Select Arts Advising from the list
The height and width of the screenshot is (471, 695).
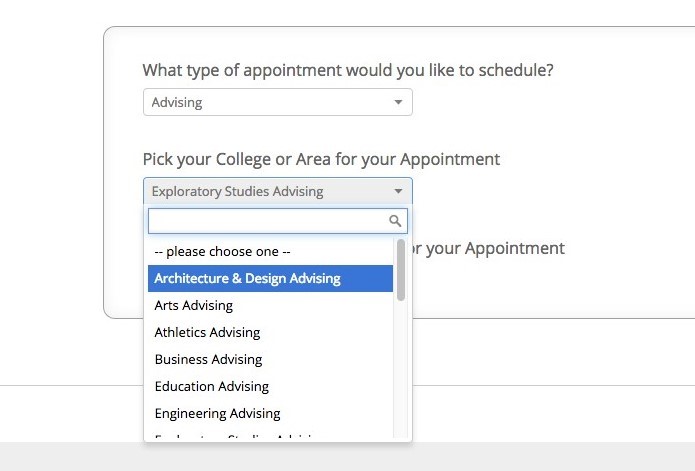click(194, 305)
